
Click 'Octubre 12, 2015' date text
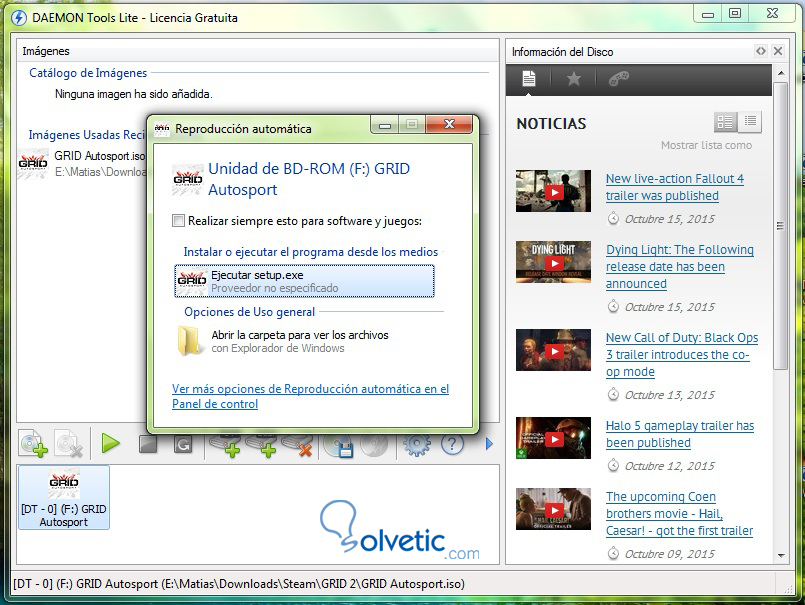(669, 466)
